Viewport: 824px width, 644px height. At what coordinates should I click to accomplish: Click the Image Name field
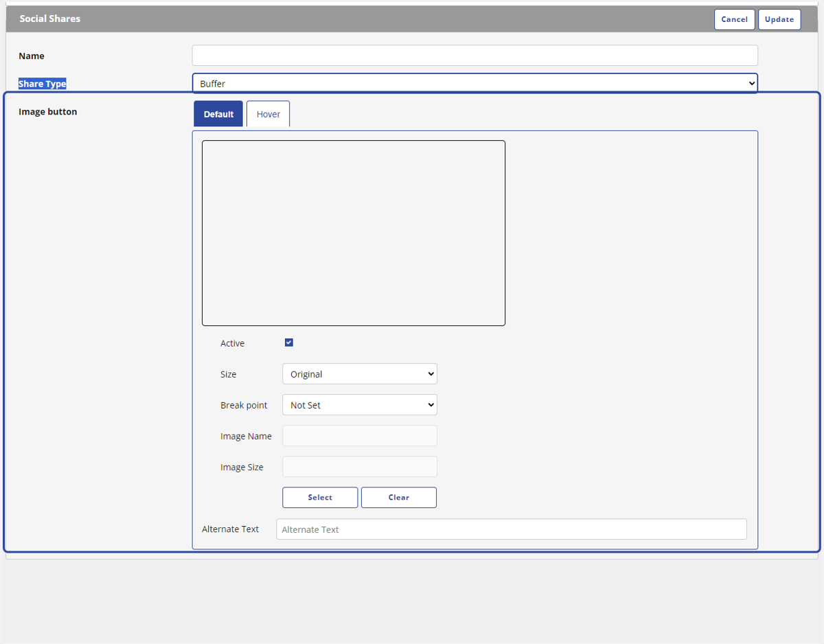360,436
